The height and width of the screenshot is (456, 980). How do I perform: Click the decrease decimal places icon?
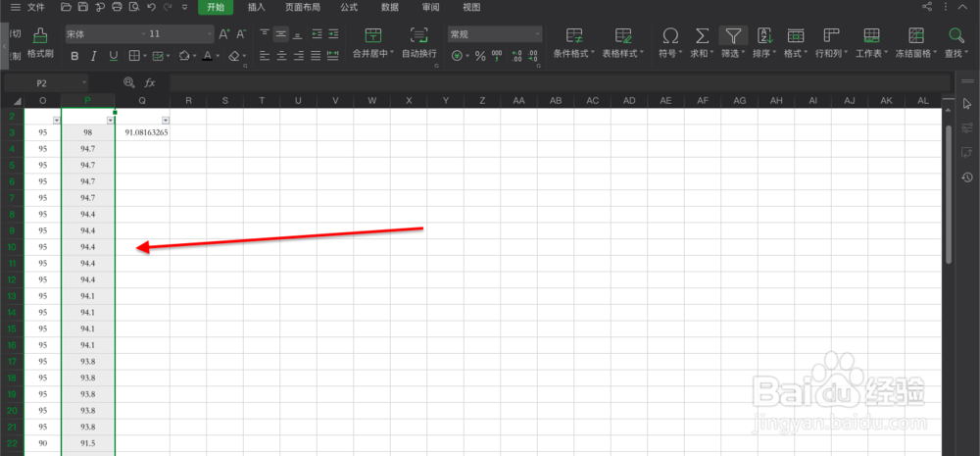pos(533,56)
